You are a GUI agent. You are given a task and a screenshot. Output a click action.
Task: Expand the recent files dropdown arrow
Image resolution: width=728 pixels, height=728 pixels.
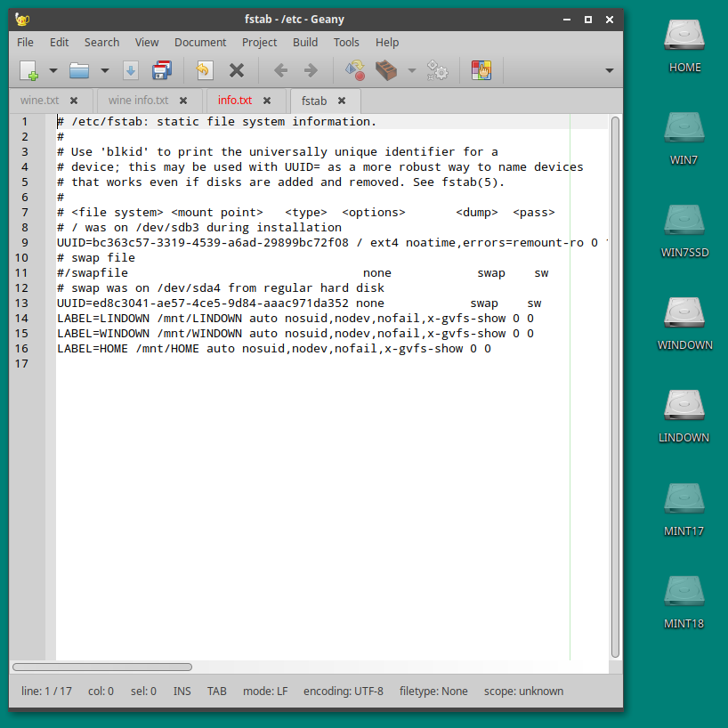pyautogui.click(x=104, y=70)
